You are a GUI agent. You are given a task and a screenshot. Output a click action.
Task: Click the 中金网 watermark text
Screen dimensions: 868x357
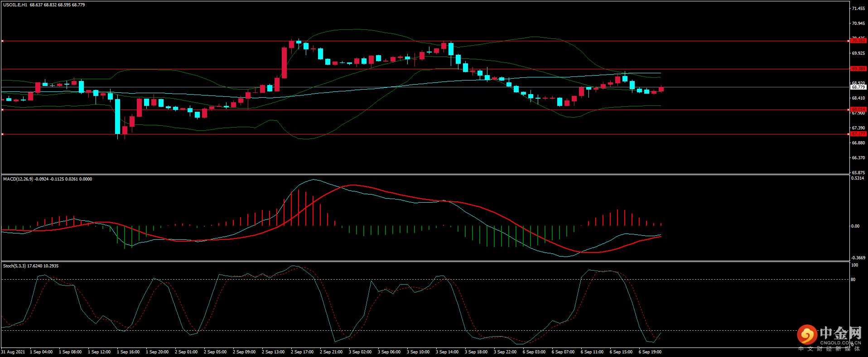(840, 333)
